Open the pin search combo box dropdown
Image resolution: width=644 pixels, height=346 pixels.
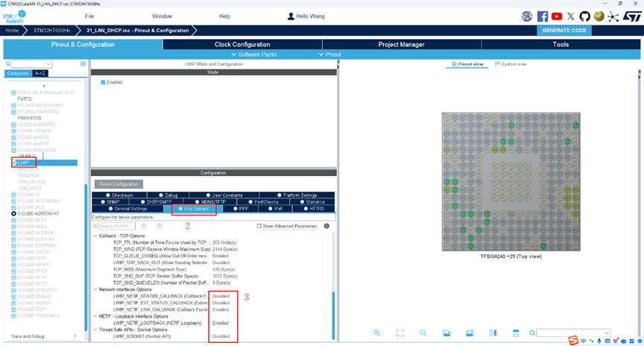[607, 333]
